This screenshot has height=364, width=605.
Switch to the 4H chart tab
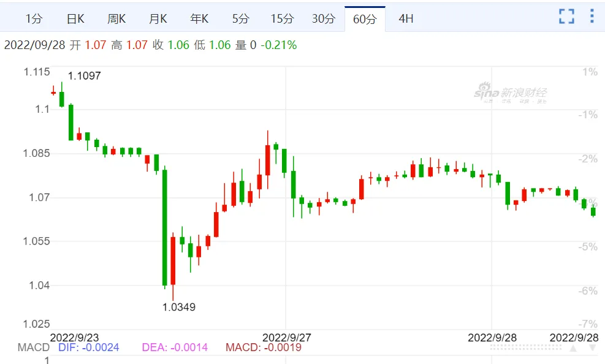[406, 18]
